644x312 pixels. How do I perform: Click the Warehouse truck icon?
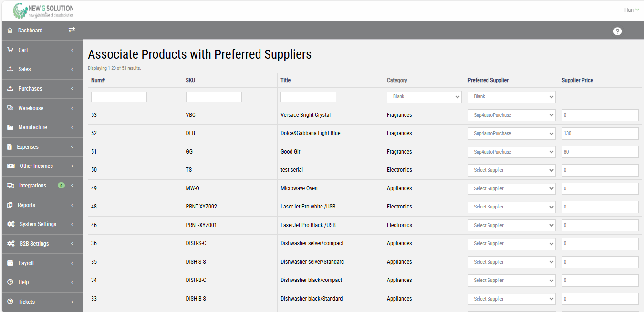(x=10, y=108)
